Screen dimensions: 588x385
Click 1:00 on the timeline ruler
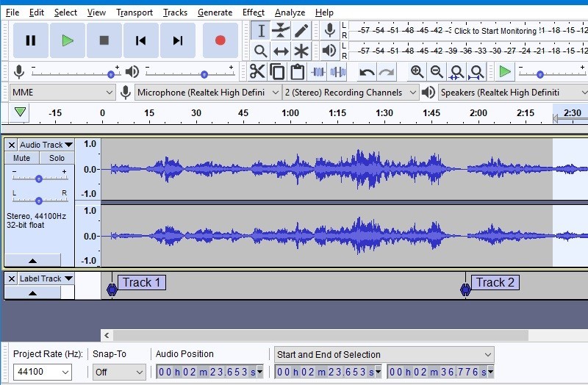click(290, 113)
